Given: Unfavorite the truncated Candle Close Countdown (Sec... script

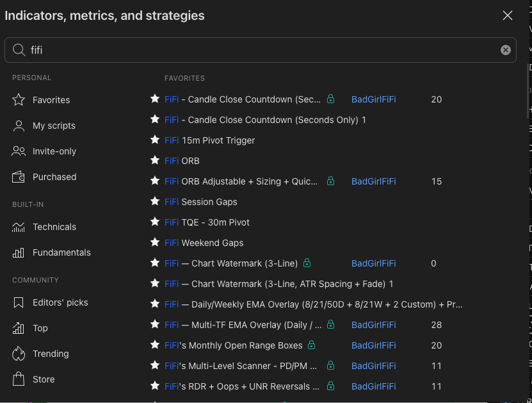Looking at the screenshot, I should (x=155, y=99).
